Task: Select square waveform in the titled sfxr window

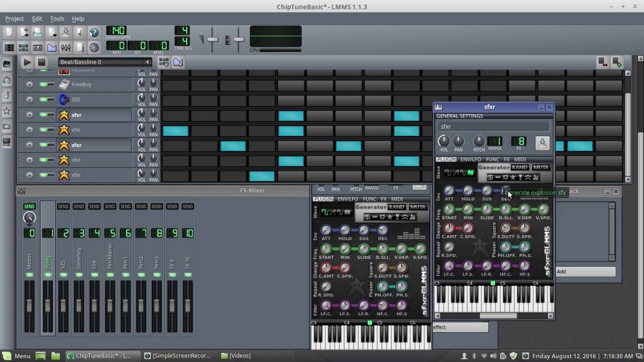Action: [448, 172]
